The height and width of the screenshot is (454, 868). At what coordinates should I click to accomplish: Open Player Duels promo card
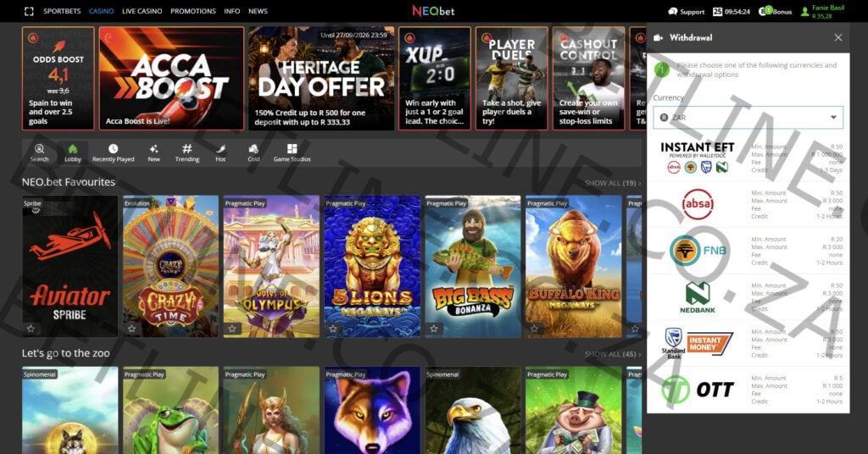511,79
